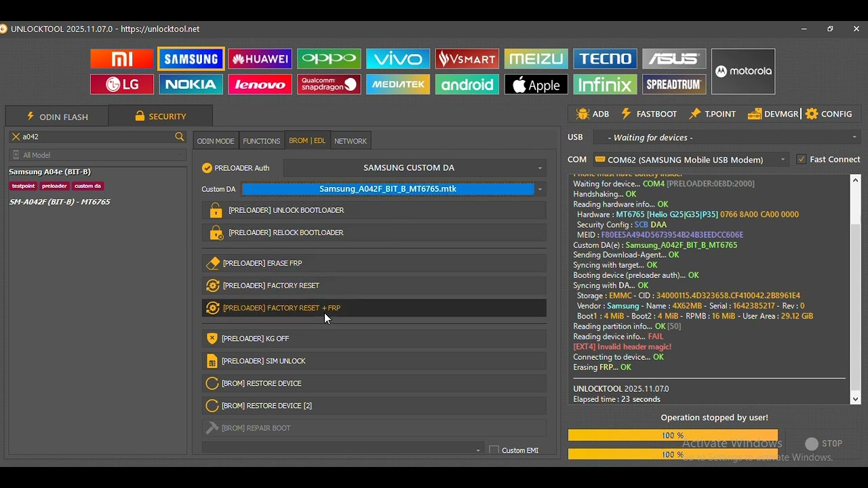This screenshot has height=488, width=868.
Task: Toggle the PRELOADER Auth checkbox
Action: pyautogui.click(x=207, y=168)
